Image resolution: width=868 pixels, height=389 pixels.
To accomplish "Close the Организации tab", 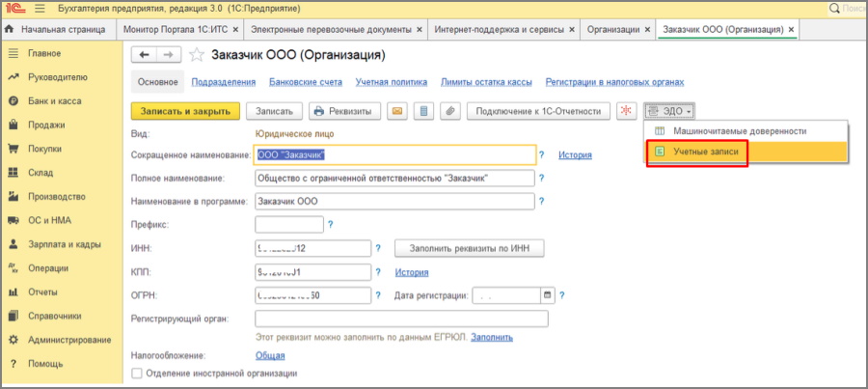I will pyautogui.click(x=646, y=29).
